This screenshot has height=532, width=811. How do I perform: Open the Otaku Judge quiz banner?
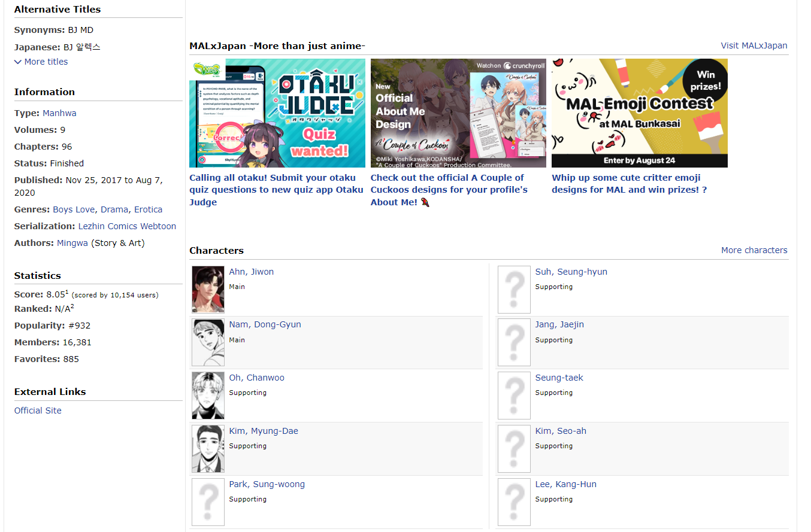coord(277,113)
